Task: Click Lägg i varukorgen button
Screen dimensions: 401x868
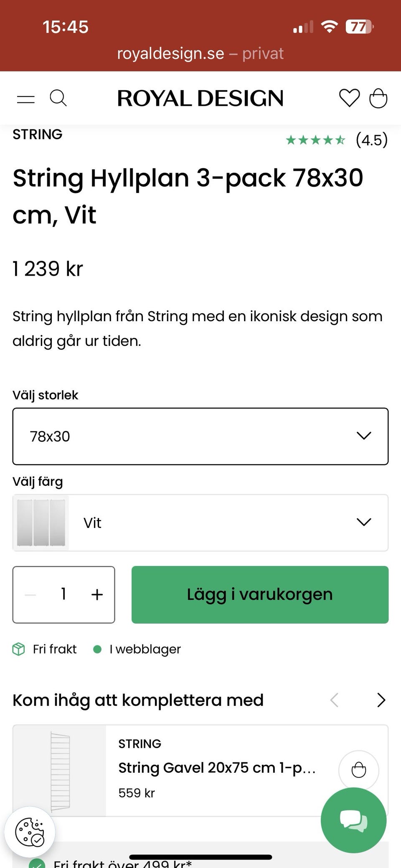Action: coord(260,594)
